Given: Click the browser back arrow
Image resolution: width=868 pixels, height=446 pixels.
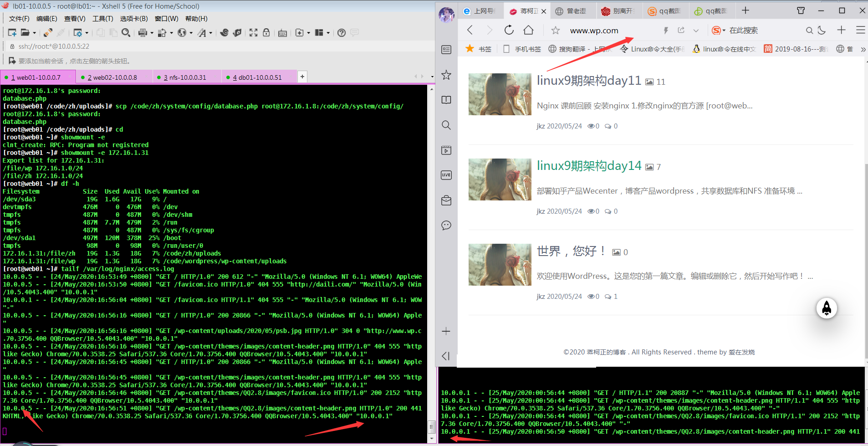Looking at the screenshot, I should [470, 30].
